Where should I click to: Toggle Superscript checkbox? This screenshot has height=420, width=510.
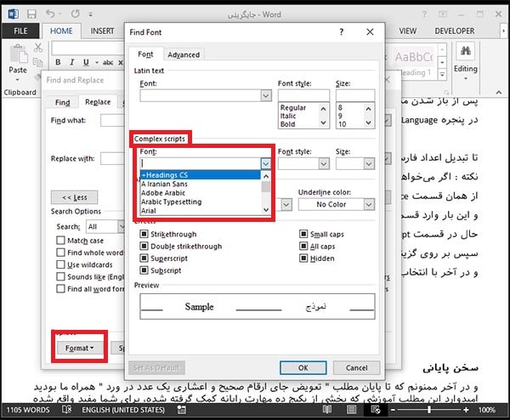(x=144, y=258)
